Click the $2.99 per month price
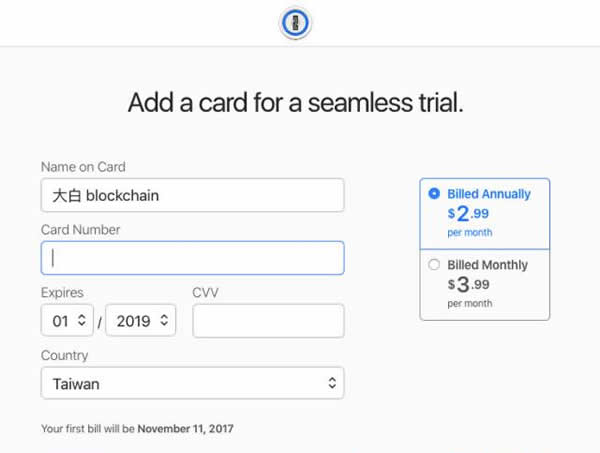Image resolution: width=600 pixels, height=453 pixels. click(470, 214)
